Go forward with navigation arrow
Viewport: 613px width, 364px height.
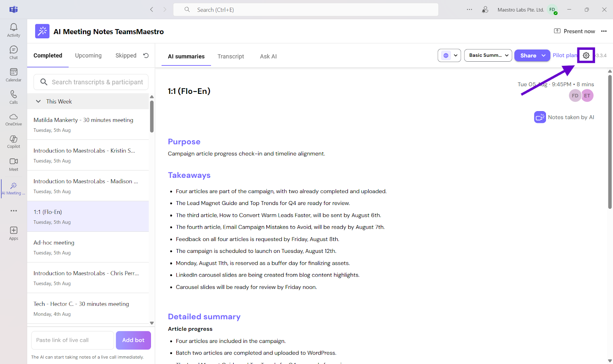tap(165, 10)
